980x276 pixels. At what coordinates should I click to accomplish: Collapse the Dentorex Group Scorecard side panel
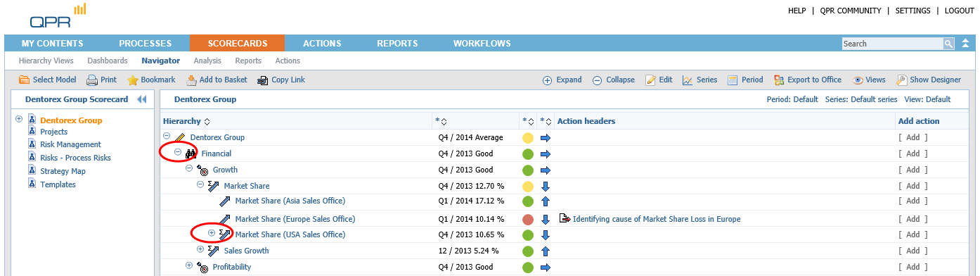click(x=141, y=99)
